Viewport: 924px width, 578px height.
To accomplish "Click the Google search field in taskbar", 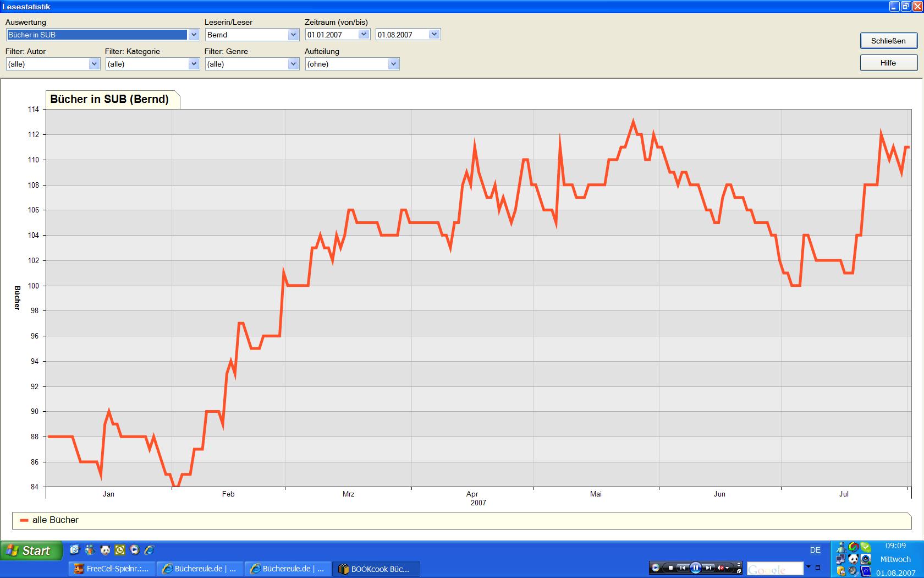I will click(x=774, y=569).
